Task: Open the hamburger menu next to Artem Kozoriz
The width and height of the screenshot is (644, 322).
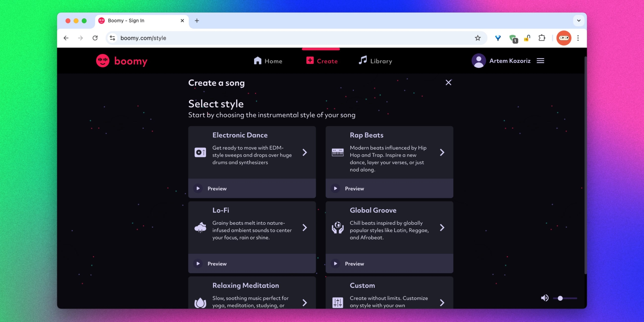Action: pyautogui.click(x=540, y=61)
